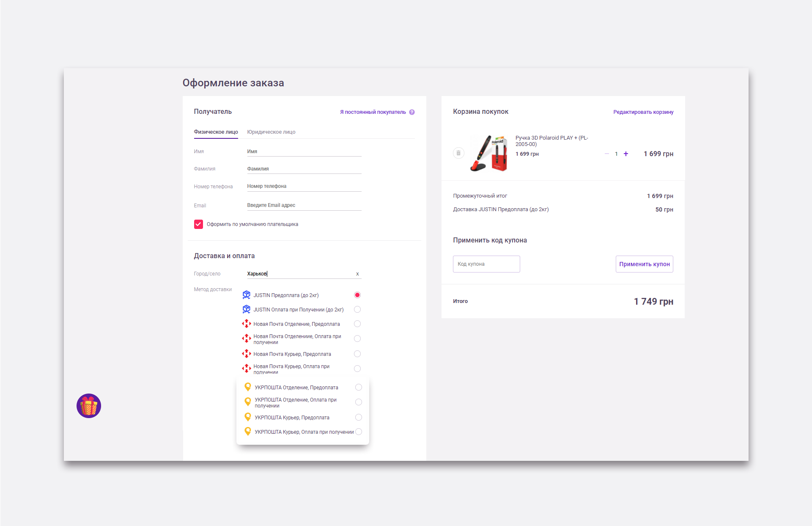Clear city field with the x icon
The height and width of the screenshot is (526, 812).
[x=357, y=274]
